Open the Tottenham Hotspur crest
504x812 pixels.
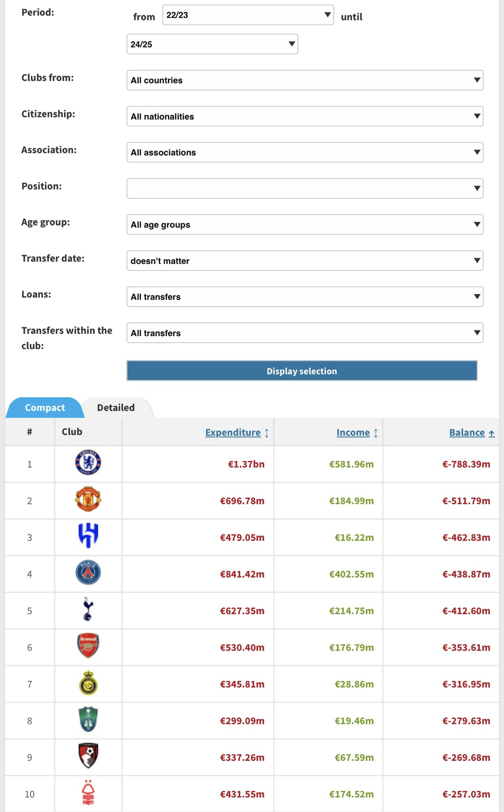coord(88,609)
